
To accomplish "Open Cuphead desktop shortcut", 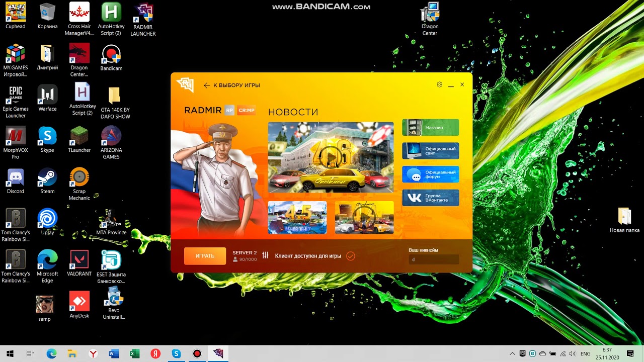I will [x=16, y=16].
